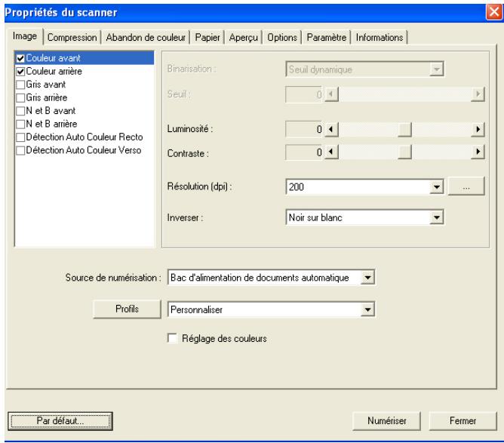The height and width of the screenshot is (443, 504).
Task: Click the Contraste left arrow
Action: coord(331,152)
